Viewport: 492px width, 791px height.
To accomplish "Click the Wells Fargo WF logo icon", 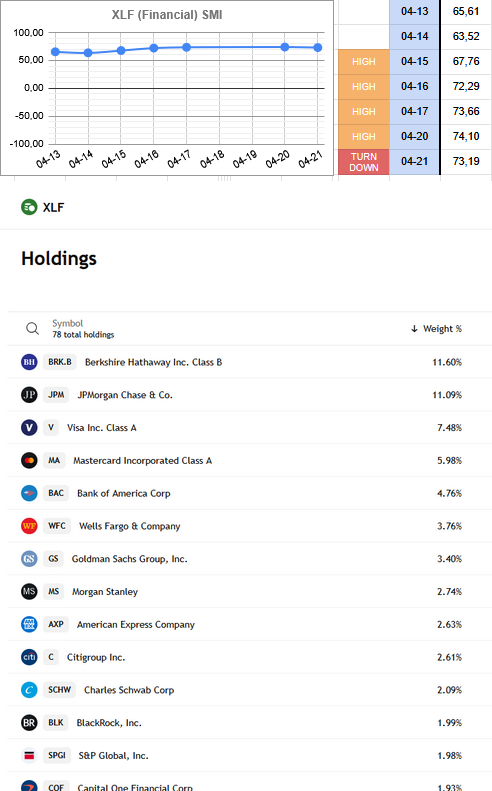I will 29,526.
